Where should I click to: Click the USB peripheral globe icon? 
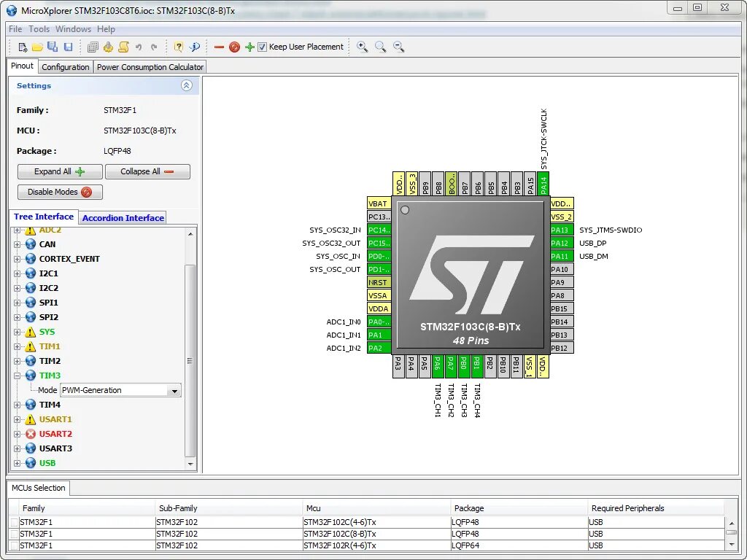coord(31,463)
